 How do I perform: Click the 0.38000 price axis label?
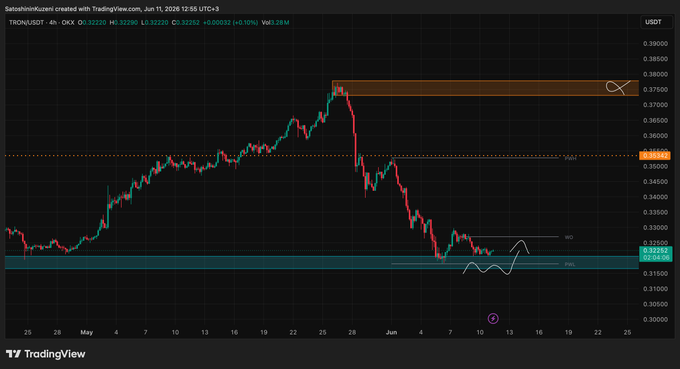(655, 74)
